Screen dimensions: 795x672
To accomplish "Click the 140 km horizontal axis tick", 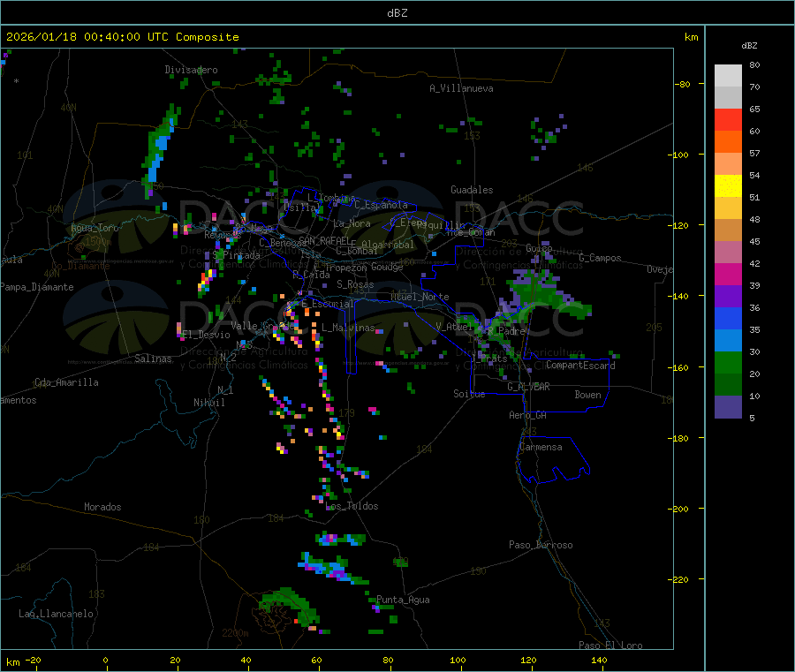I will point(599,661).
